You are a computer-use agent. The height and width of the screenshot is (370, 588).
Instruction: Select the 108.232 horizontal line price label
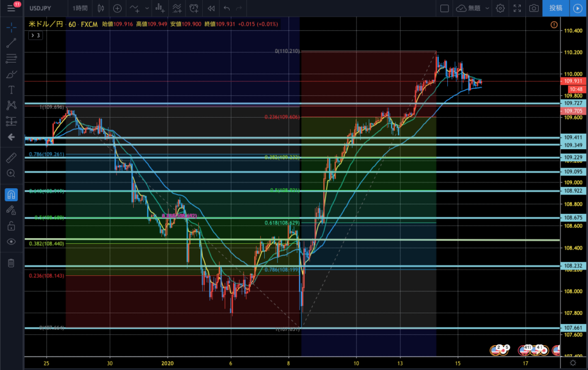click(574, 266)
